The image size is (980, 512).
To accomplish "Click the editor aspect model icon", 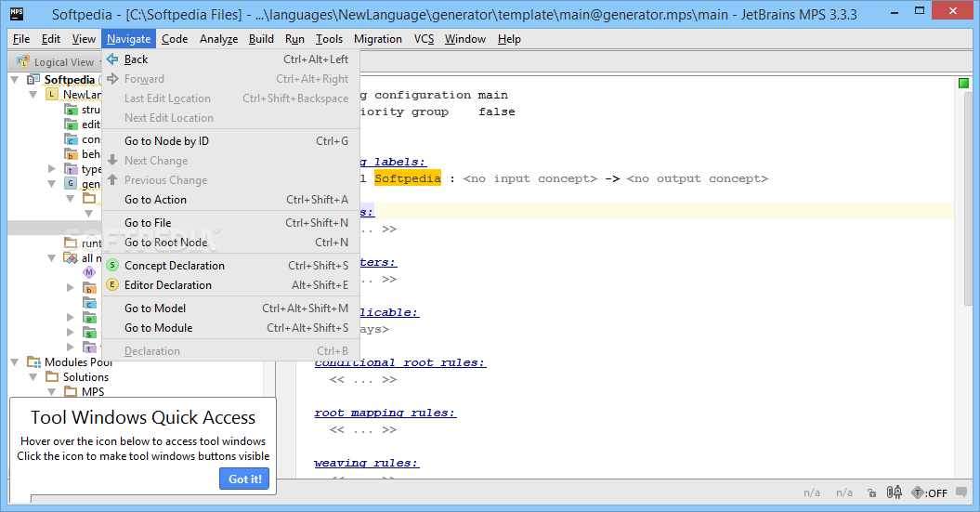I will pos(72,125).
